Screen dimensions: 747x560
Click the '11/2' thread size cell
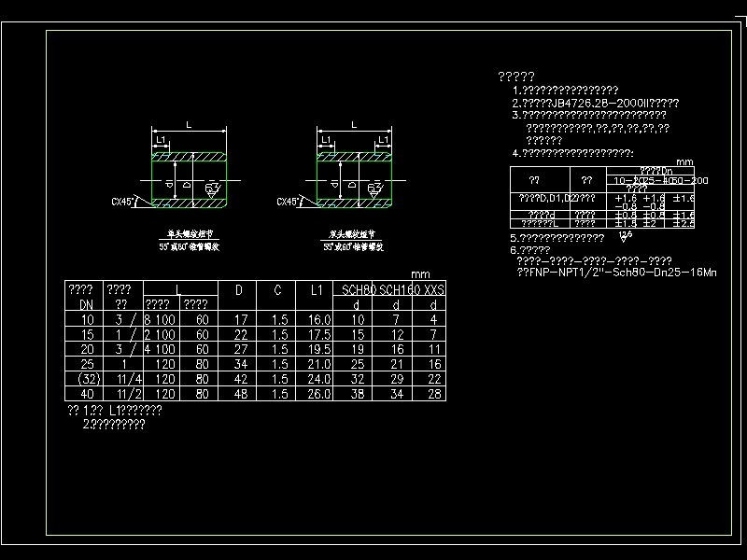pyautogui.click(x=129, y=394)
